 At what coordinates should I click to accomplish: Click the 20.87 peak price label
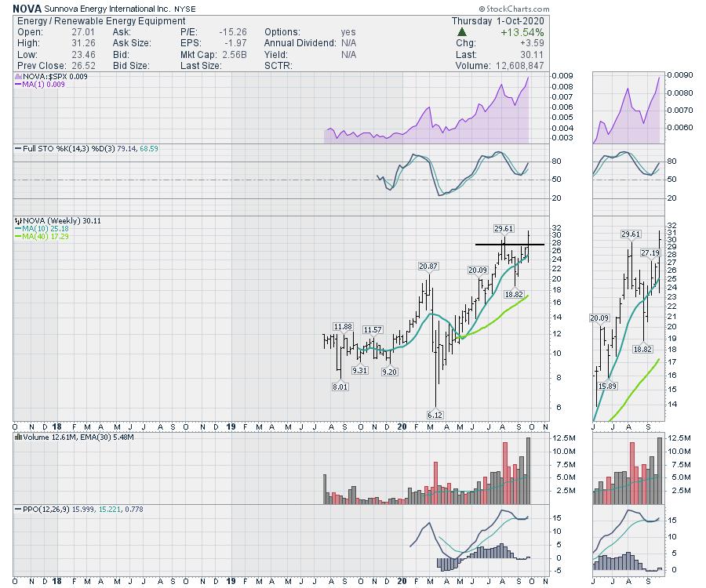(x=428, y=267)
